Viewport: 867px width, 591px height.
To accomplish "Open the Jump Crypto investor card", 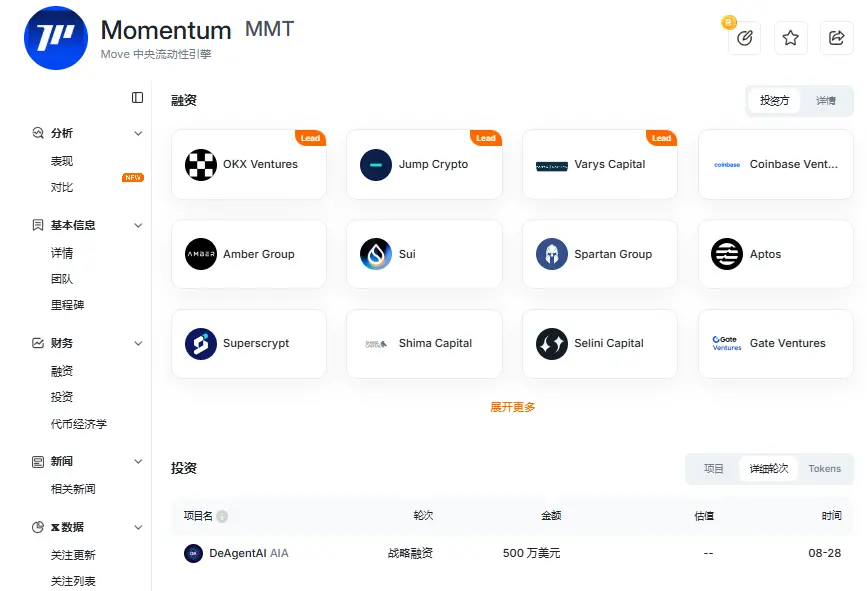I will pyautogui.click(x=424, y=165).
